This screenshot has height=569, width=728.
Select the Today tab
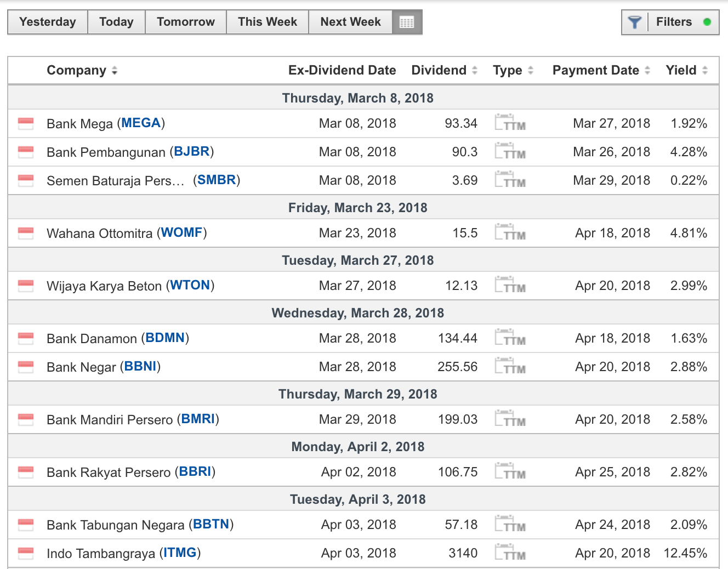click(116, 22)
